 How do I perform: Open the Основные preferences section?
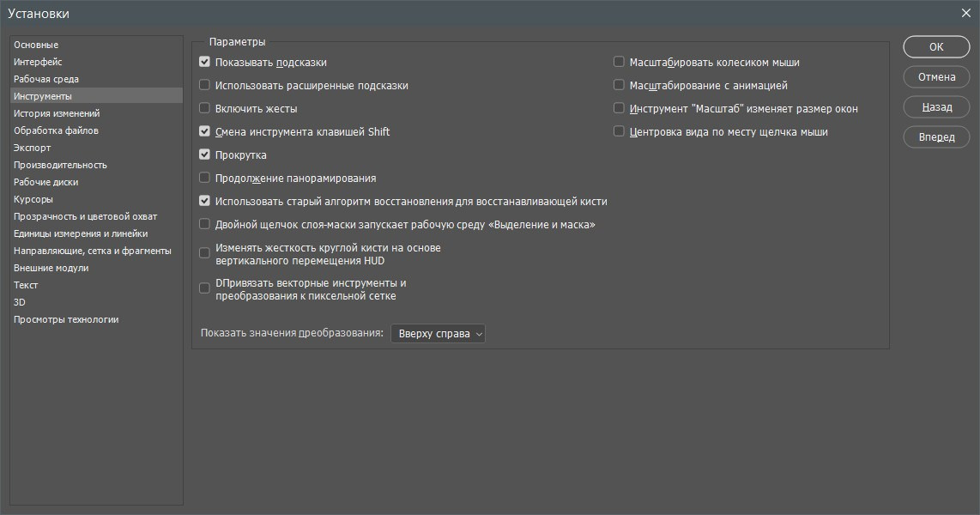(36, 45)
